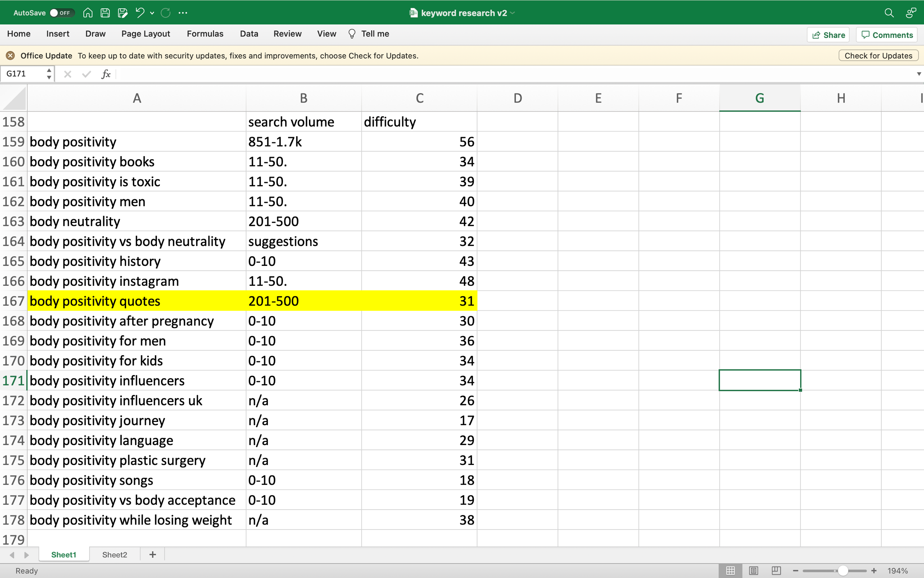Click the Home icon in title bar
The image size is (924, 578).
tap(88, 13)
